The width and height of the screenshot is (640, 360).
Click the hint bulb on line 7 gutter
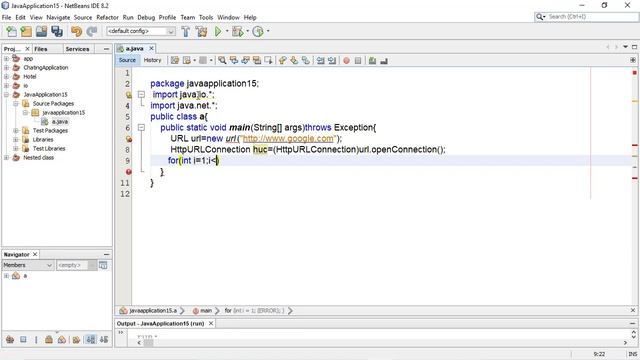click(x=129, y=139)
